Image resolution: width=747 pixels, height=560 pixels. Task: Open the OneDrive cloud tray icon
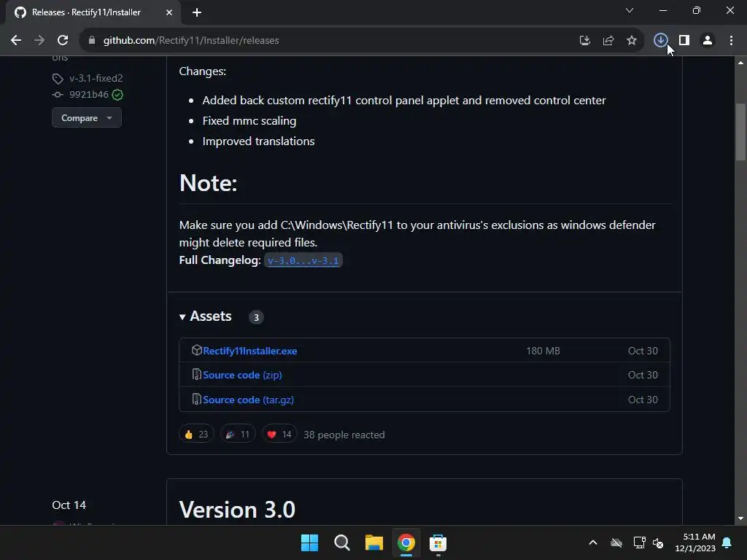pos(616,542)
